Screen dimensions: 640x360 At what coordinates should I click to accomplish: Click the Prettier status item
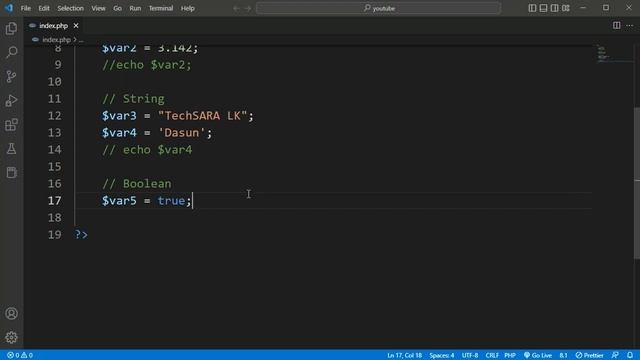589,355
